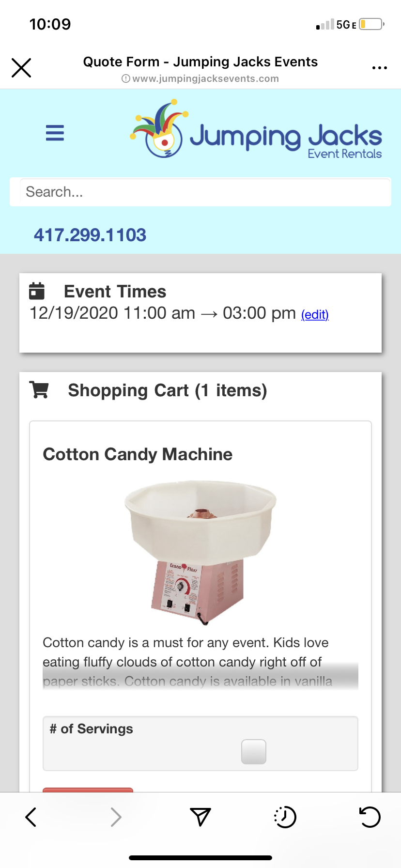Screen dimensions: 401x868
Task: Go back with the left chevron
Action: (x=31, y=817)
